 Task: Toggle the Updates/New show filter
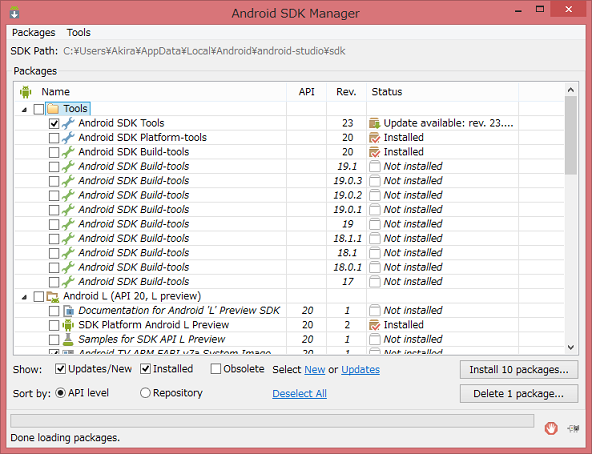click(60, 369)
